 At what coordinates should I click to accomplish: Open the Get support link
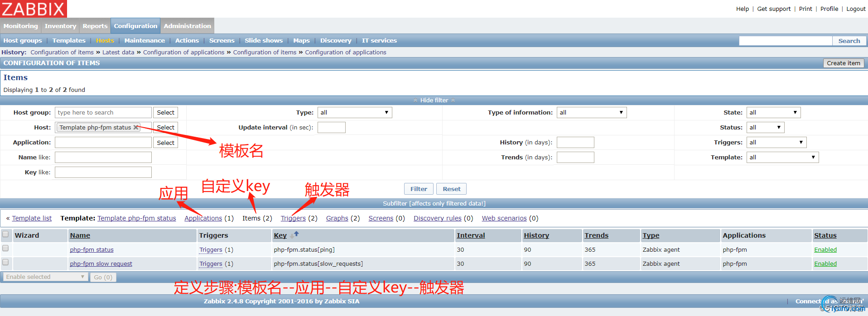[774, 9]
